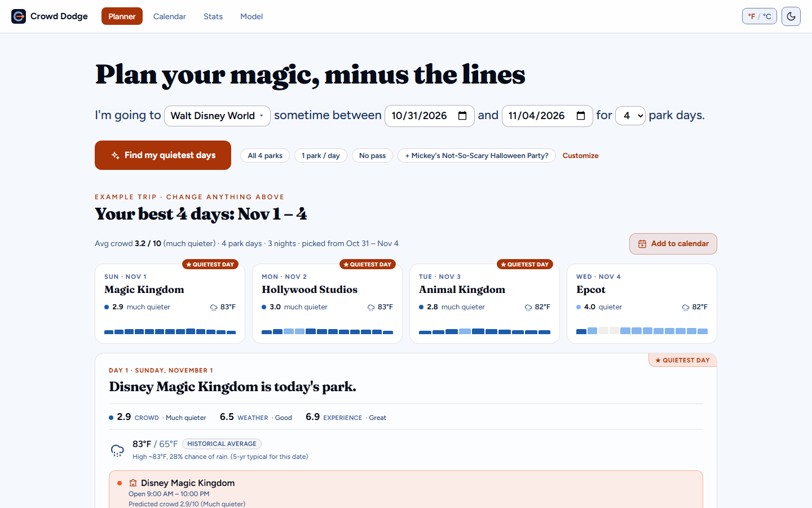Click 'High ~83°F, 28% chance of rain' text
812x508 pixels.
point(220,457)
